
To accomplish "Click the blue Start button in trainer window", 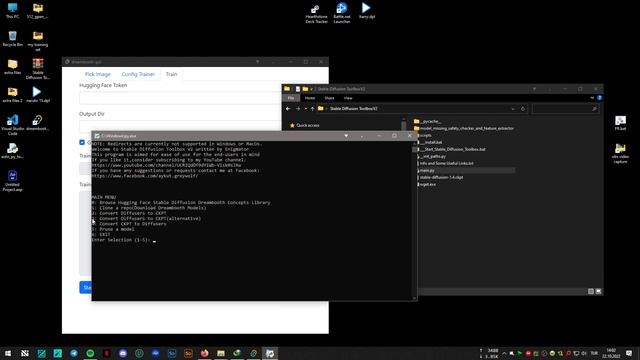I will point(86,287).
